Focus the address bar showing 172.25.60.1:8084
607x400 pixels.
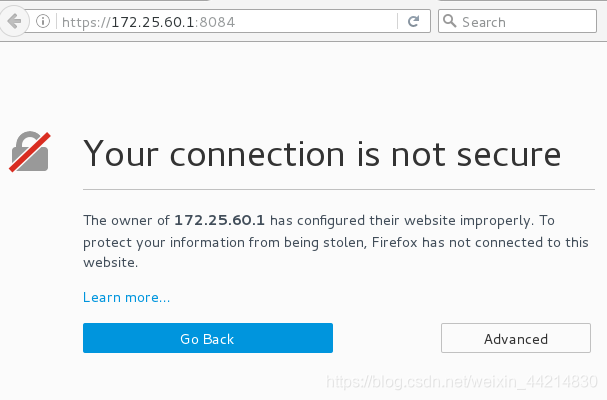(x=226, y=22)
